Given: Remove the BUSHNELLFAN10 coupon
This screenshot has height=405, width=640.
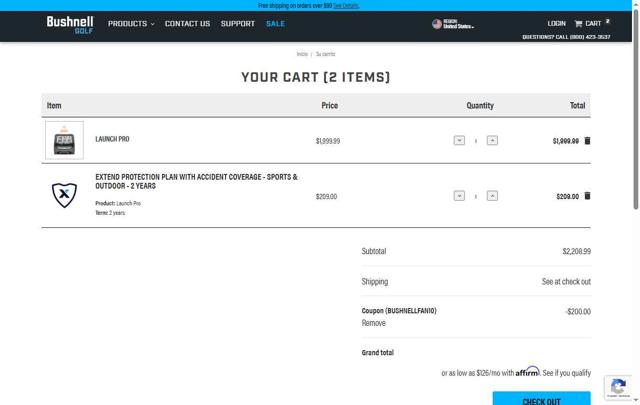Looking at the screenshot, I should 373,323.
